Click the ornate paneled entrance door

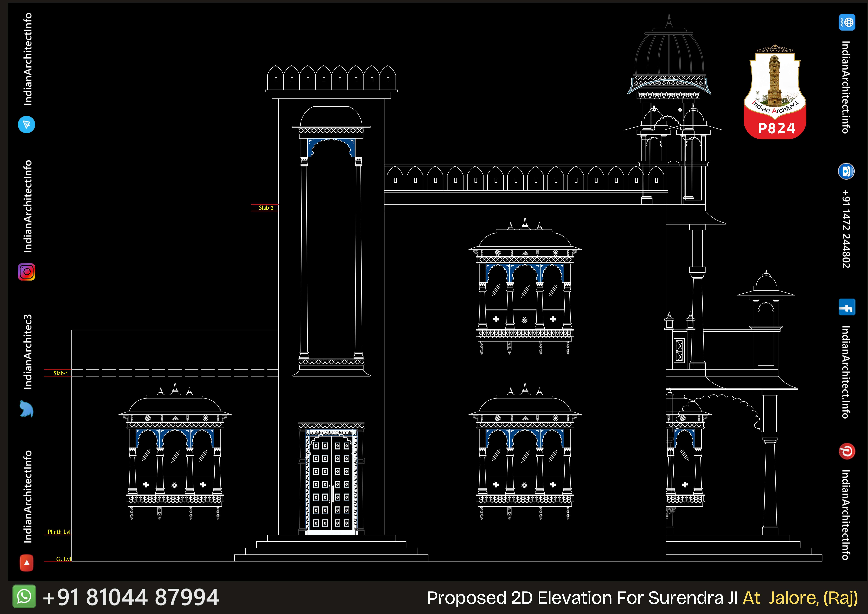[x=331, y=482]
